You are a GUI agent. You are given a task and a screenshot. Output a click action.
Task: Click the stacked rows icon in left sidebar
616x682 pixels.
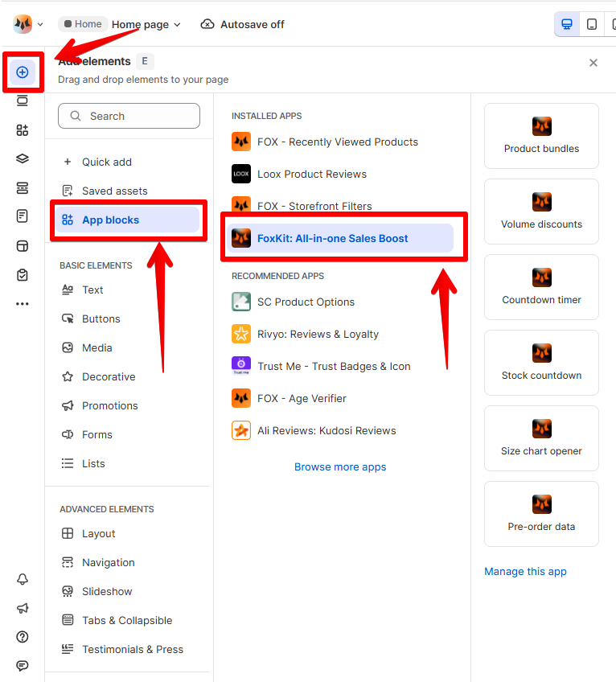click(x=23, y=188)
